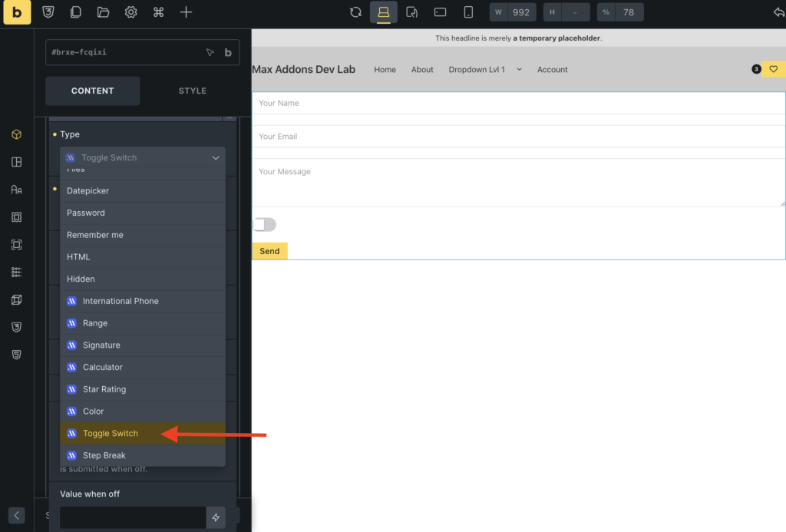Expand the Dropdown Lvl 1 chevron in the nav
Image resolution: width=786 pixels, height=532 pixels.
520,69
